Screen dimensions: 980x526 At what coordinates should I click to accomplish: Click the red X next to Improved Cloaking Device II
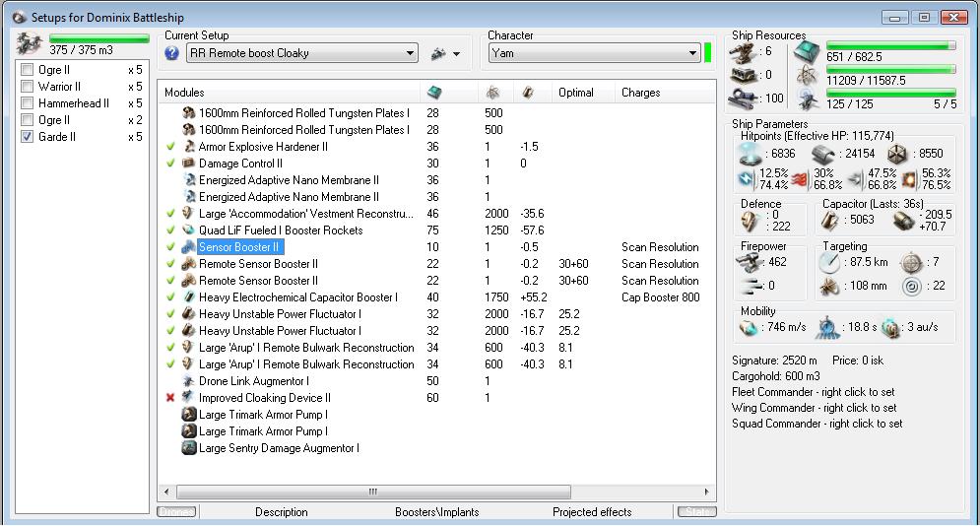170,397
